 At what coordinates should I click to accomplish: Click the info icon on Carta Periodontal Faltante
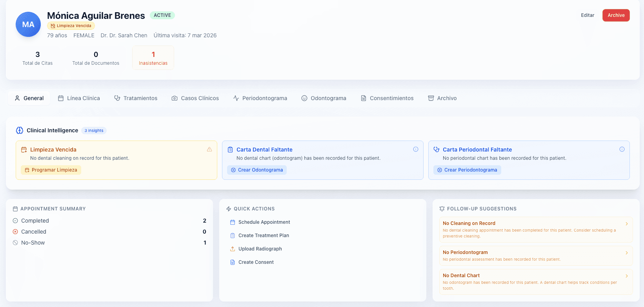click(x=622, y=149)
